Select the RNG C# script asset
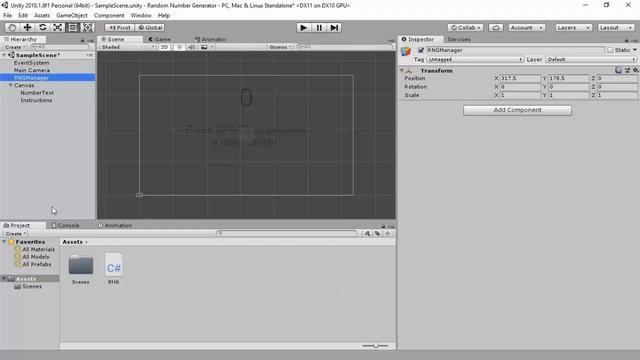 (x=113, y=269)
